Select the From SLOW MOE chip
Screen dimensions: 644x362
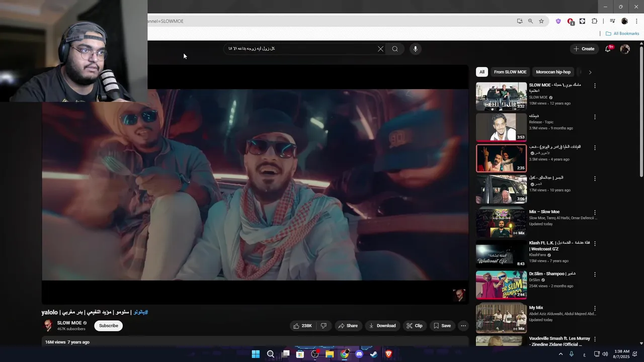(x=510, y=72)
